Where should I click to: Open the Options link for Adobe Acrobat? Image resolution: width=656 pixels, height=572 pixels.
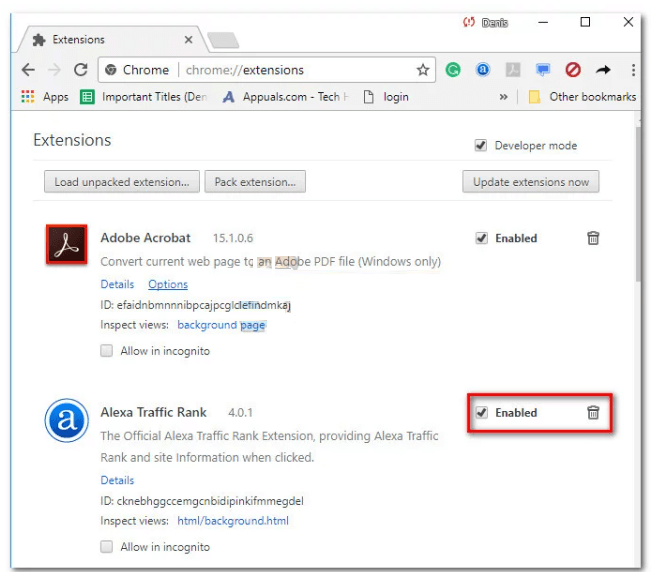pos(168,284)
